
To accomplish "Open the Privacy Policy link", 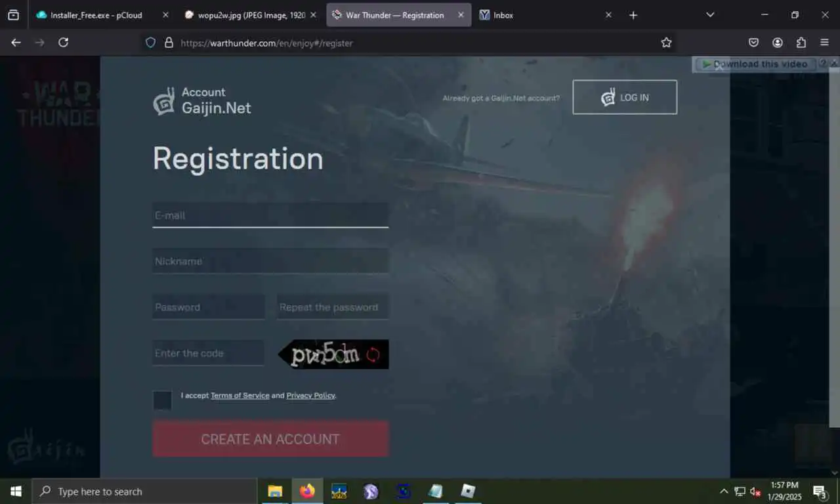I will pos(311,396).
